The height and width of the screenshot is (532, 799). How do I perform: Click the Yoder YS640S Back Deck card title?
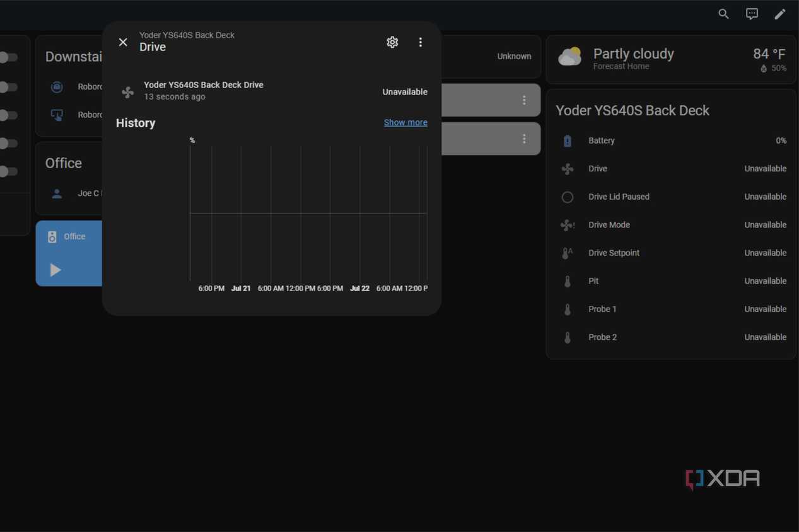(633, 110)
